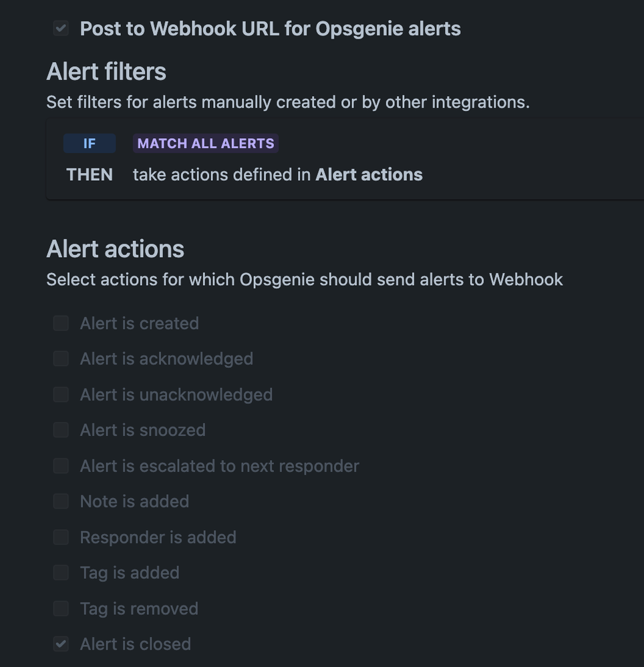Check "Tag is added"

coord(60,573)
